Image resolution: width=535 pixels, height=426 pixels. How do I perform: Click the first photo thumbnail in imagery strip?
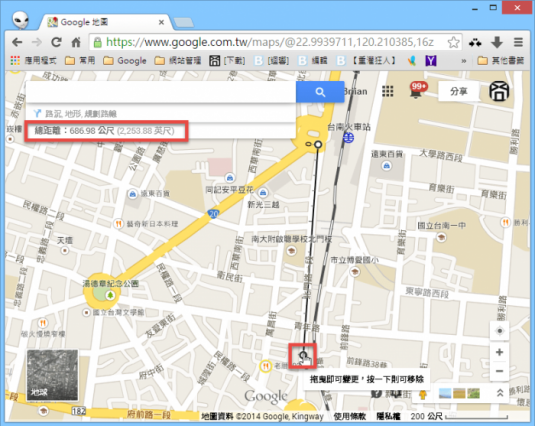[445, 394]
